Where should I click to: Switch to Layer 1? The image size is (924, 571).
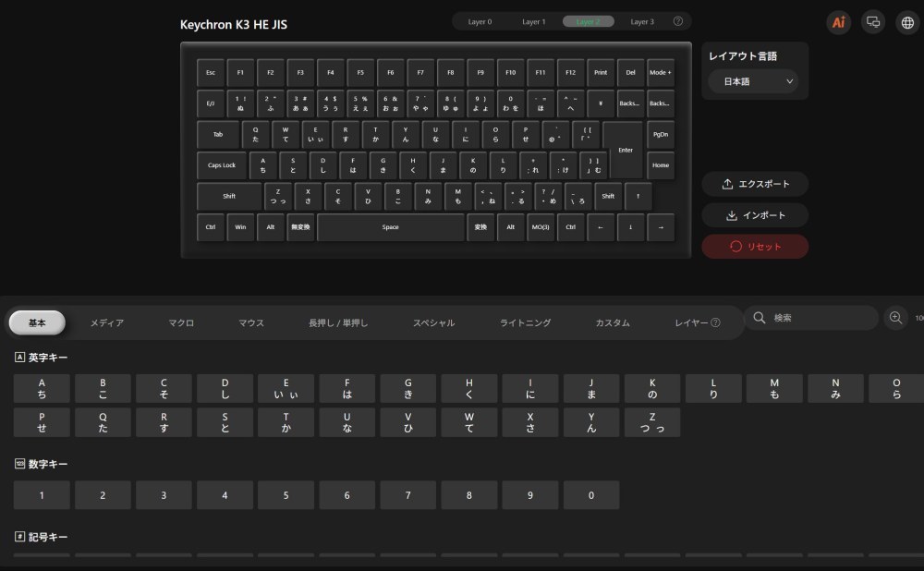pyautogui.click(x=534, y=22)
